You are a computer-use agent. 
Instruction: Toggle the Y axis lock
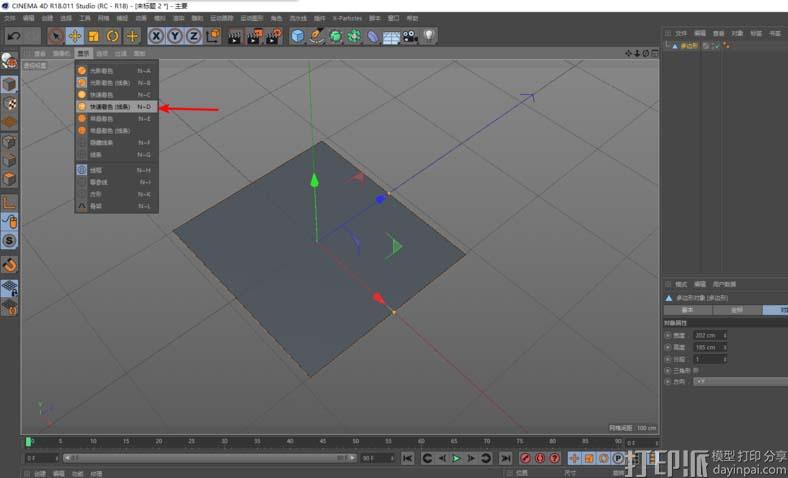[175, 36]
